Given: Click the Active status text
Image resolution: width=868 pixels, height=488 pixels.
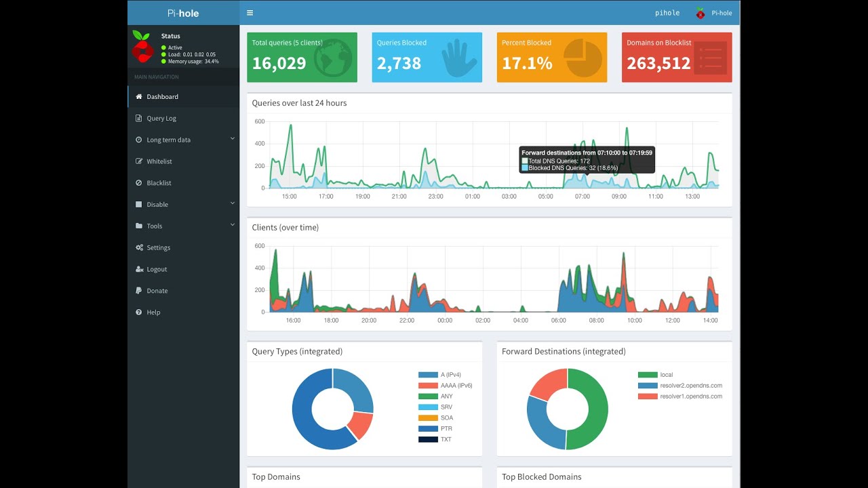Looking at the screenshot, I should (175, 47).
